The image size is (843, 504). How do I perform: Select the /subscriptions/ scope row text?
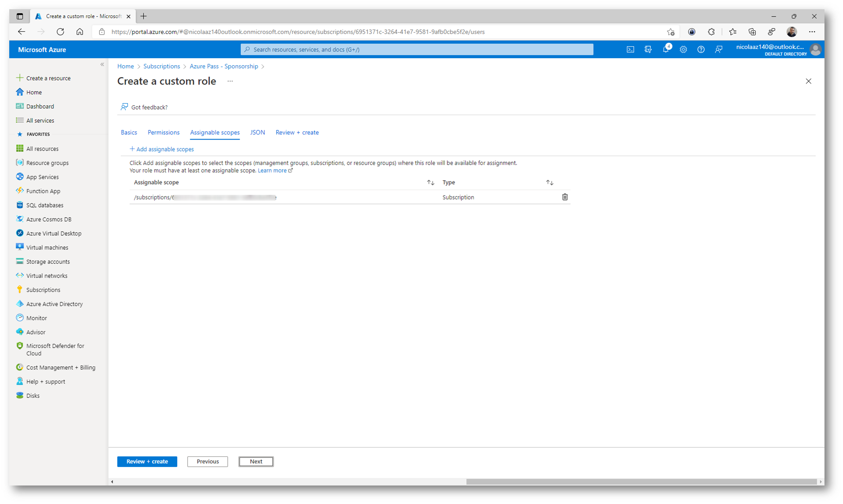point(205,197)
